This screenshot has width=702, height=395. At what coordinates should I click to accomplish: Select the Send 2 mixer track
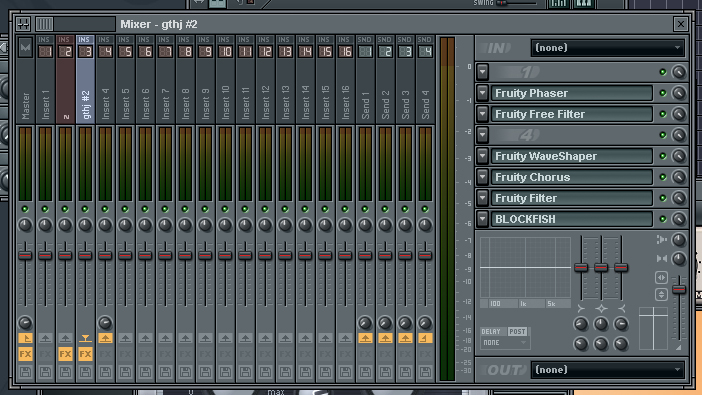[385, 79]
